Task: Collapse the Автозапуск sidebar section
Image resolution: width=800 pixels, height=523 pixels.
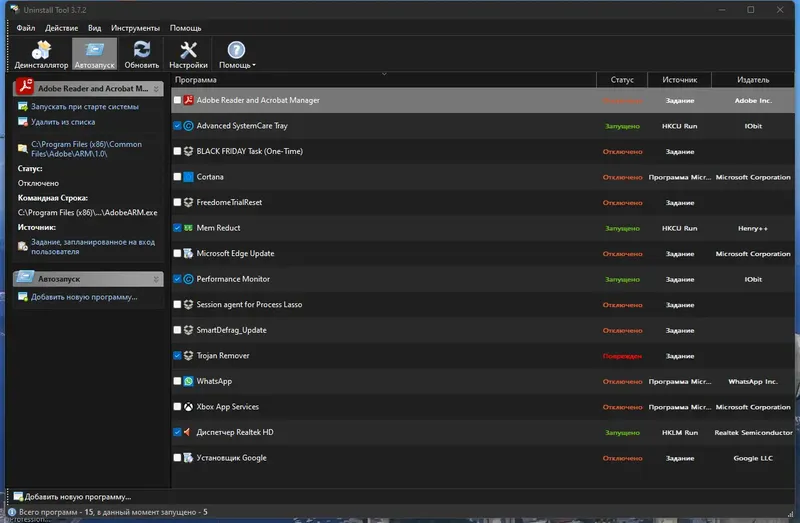Action: (156, 279)
